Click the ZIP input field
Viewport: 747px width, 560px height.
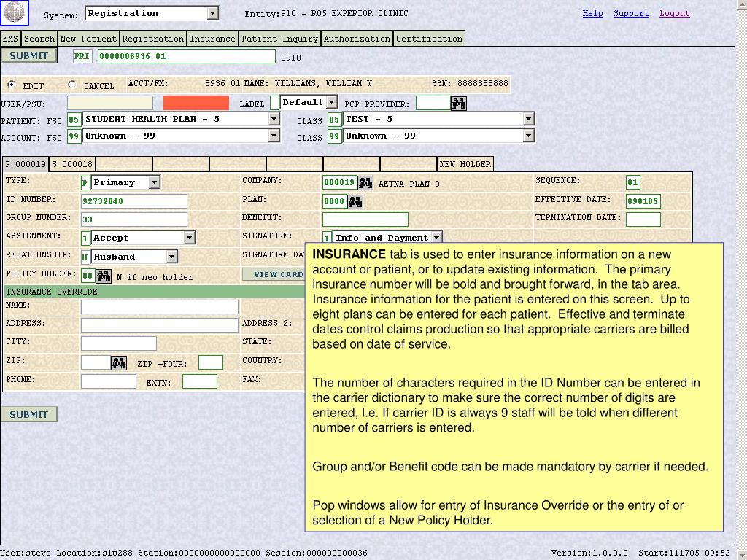(96, 362)
